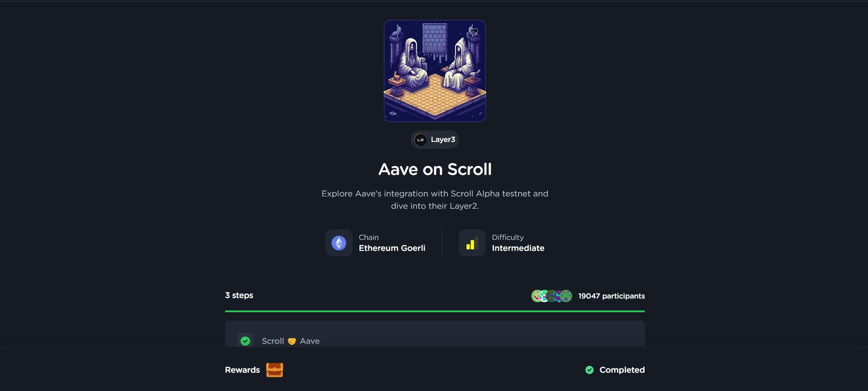The height and width of the screenshot is (391, 868).
Task: Click the 3 steps label
Action: [239, 295]
